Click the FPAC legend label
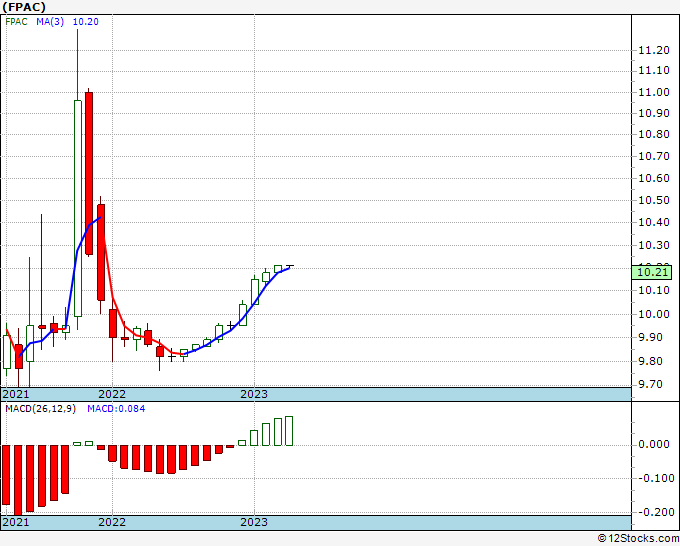The height and width of the screenshot is (546, 680). pos(16,22)
